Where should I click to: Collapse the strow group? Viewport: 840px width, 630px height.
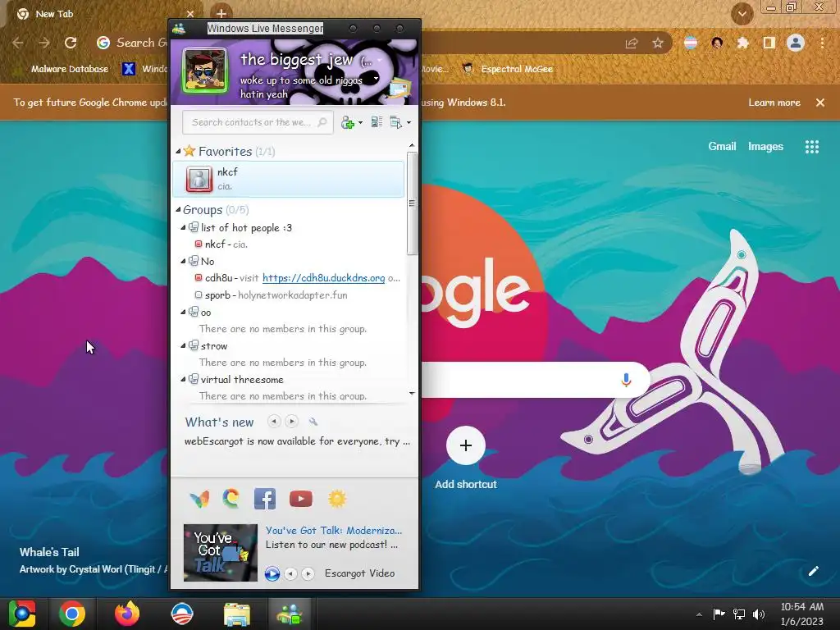point(183,345)
